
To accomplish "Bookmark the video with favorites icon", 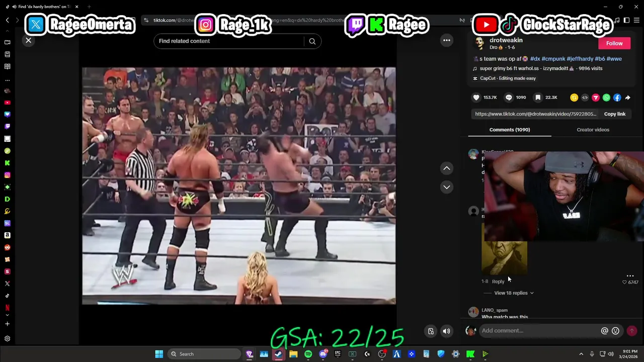I will 538,98.
